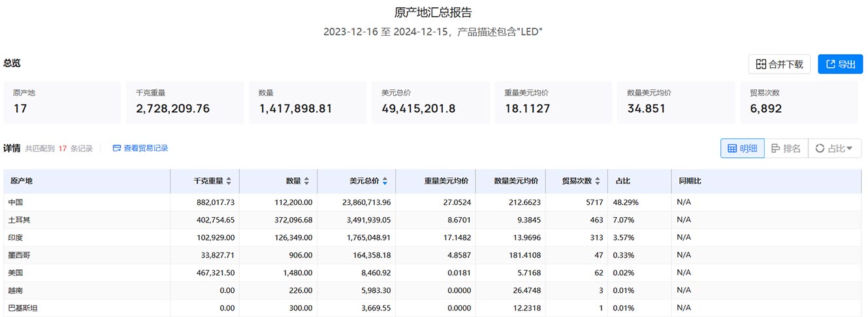The image size is (868, 317).
Task: Click the blue 导出 export button
Action: [840, 64]
